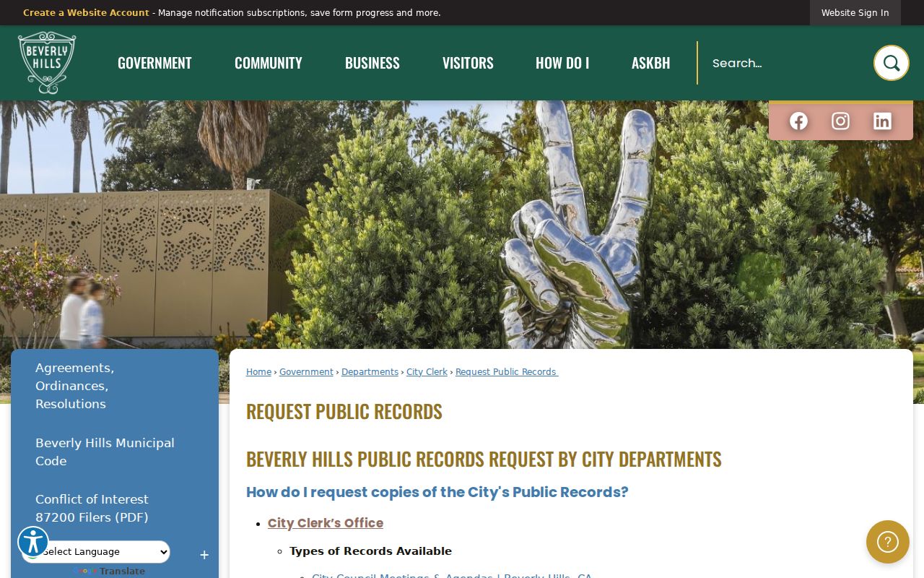
Task: Go to Home breadcrumb link
Action: click(x=258, y=372)
